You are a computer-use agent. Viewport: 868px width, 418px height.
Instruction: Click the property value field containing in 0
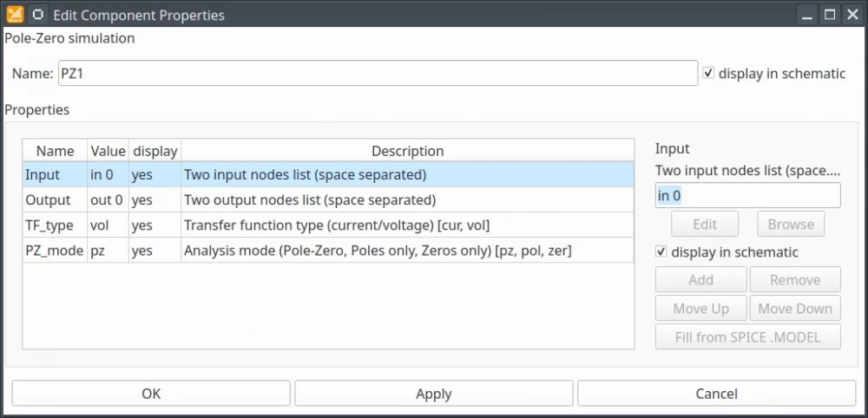(x=748, y=195)
